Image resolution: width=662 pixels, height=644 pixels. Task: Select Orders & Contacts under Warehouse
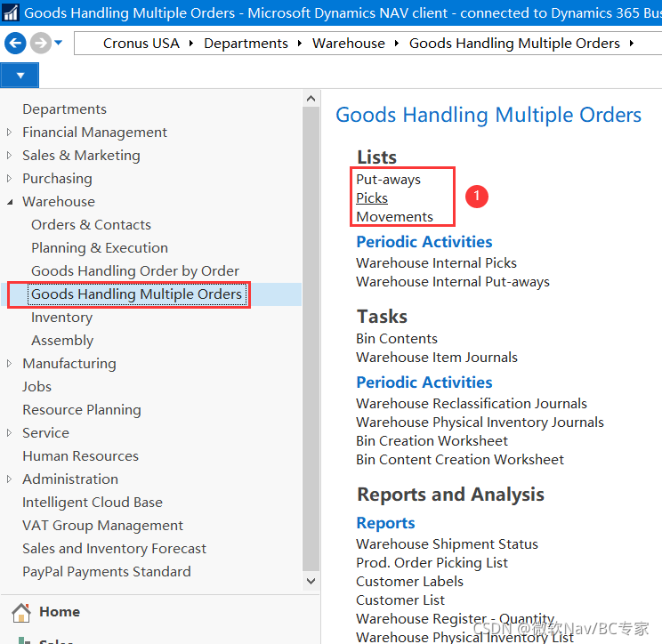pos(91,225)
